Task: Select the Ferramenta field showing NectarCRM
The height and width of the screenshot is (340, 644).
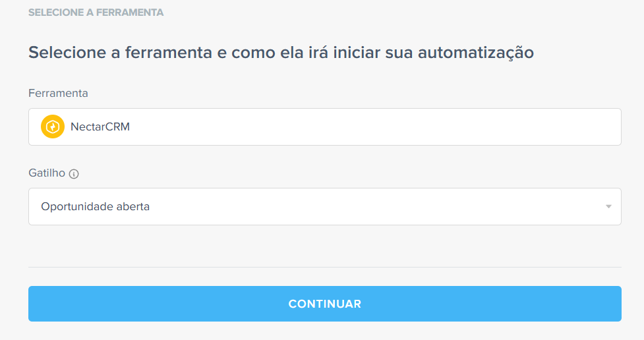Action: pyautogui.click(x=325, y=127)
